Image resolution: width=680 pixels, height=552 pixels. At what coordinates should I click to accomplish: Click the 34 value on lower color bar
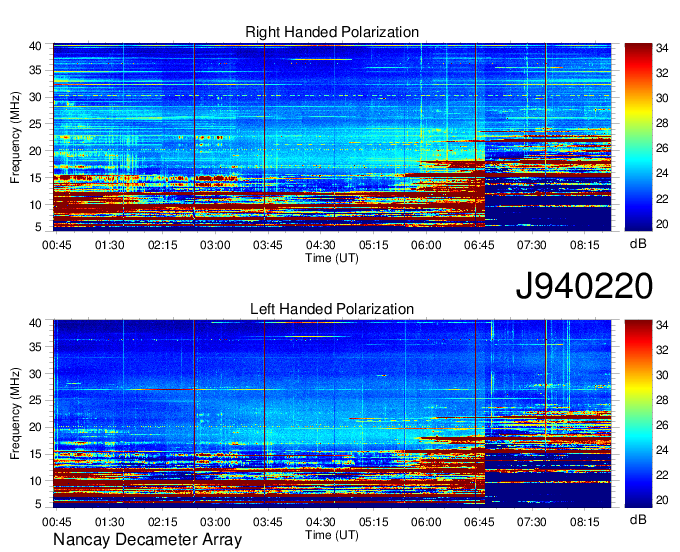662,325
